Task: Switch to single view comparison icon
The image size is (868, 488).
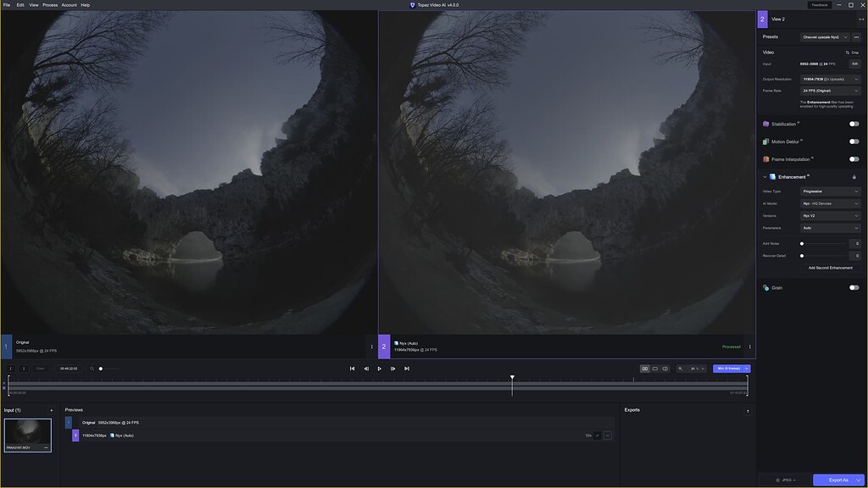Action: point(654,368)
